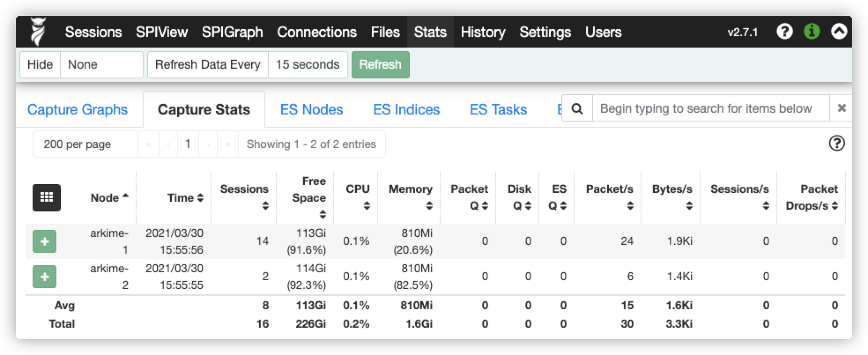This screenshot has height=355, width=868.
Task: Focus the search items input field
Action: 711,108
